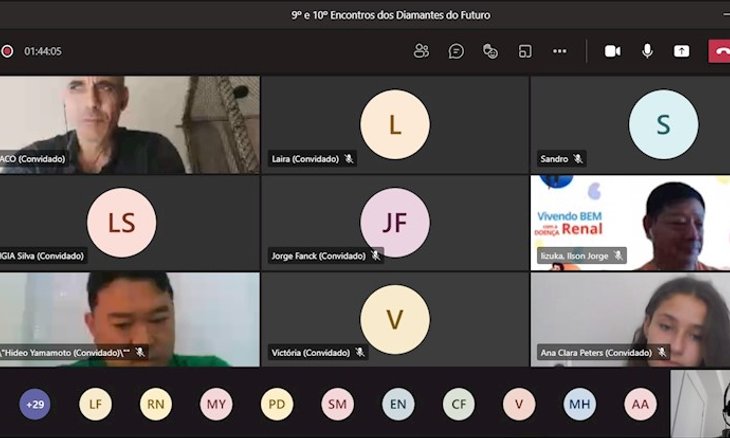Select the JF avatar for Jorge Fanck
Screen dimensions: 730x438
click(x=395, y=222)
